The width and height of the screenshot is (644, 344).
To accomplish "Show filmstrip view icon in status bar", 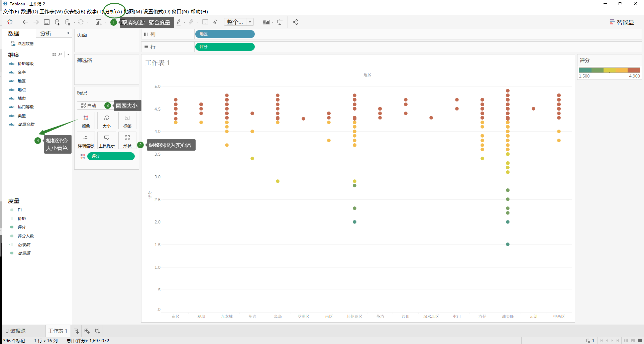I will click(633, 341).
